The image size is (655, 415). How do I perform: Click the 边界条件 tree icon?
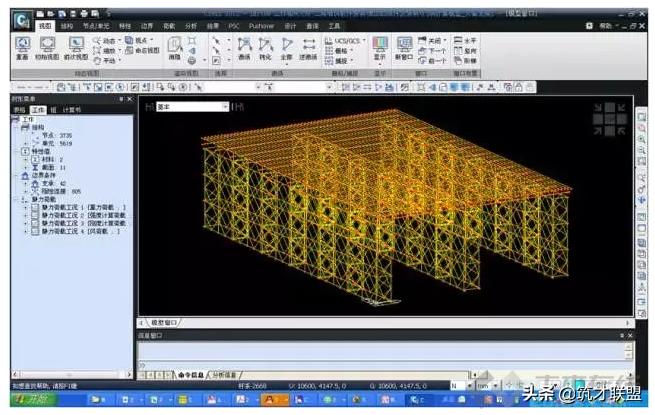click(x=25, y=176)
